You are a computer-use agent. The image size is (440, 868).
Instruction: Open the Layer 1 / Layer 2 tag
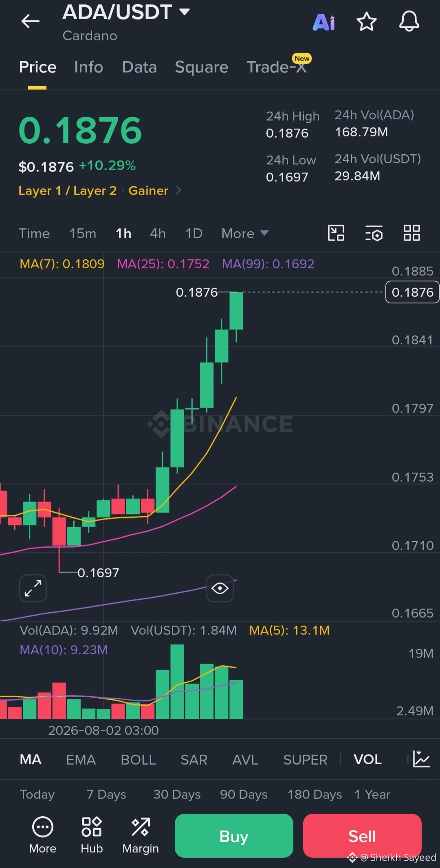click(x=68, y=191)
